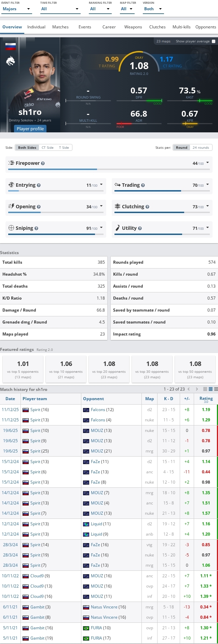
Task: Open the Sniping help question mark
Action: [36, 228]
